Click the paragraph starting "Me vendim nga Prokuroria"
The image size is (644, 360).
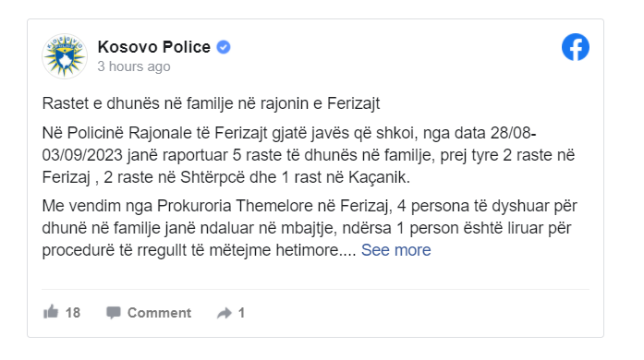pyautogui.click(x=310, y=228)
